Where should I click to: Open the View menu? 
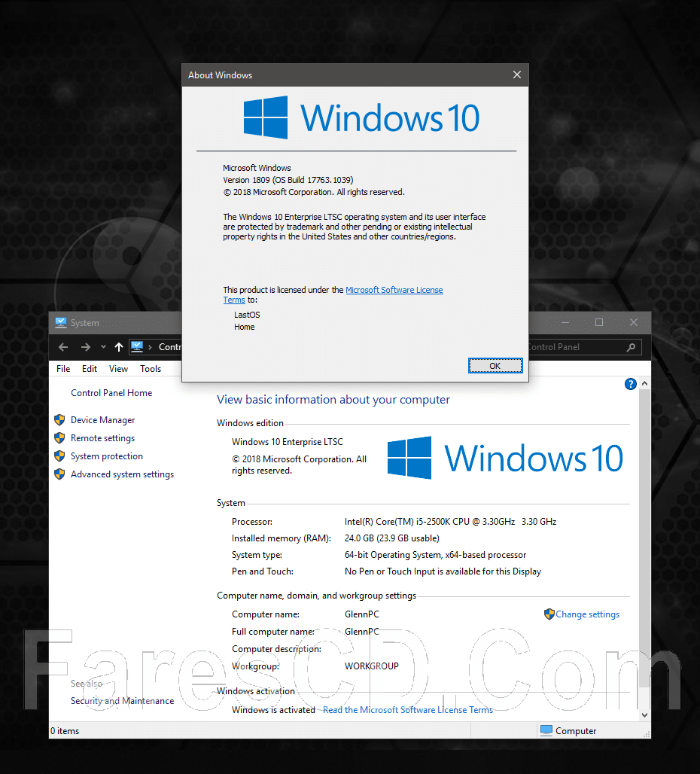click(x=118, y=369)
